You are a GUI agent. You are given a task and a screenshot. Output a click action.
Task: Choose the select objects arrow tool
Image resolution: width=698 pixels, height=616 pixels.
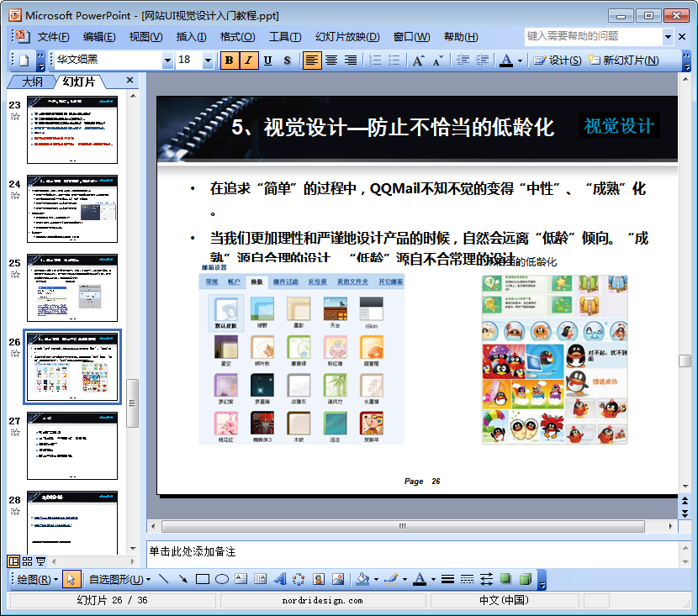click(x=71, y=580)
